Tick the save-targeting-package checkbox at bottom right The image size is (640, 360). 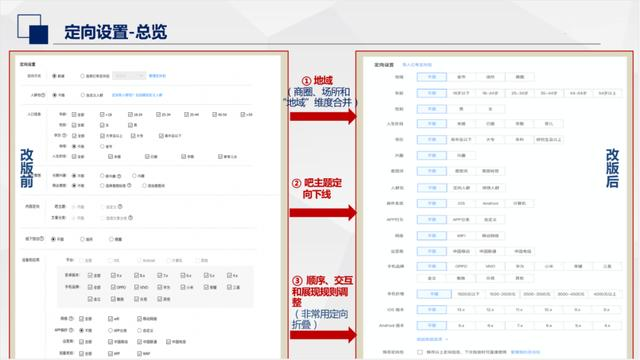(x=420, y=352)
